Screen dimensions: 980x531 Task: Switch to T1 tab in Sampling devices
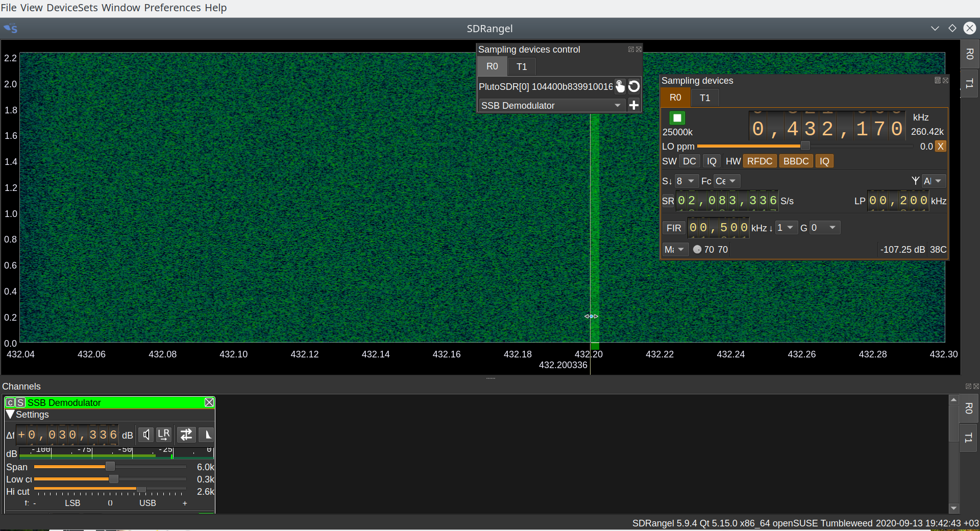point(705,98)
